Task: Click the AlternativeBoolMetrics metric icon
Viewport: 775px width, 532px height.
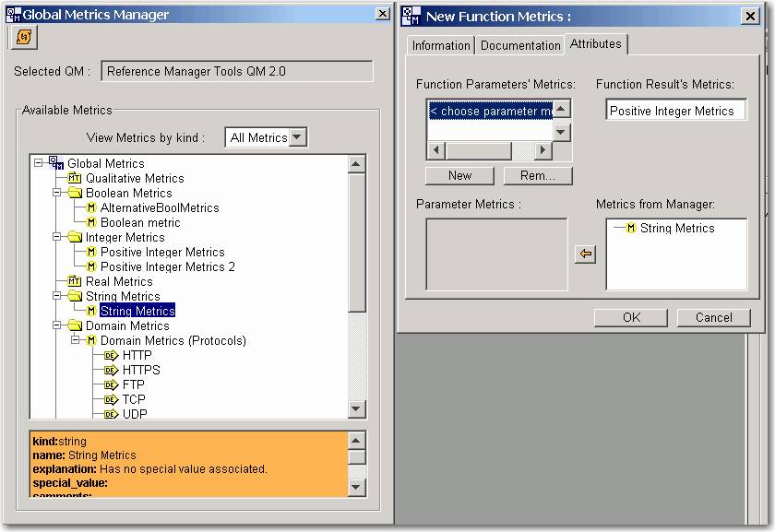Action: [91, 207]
